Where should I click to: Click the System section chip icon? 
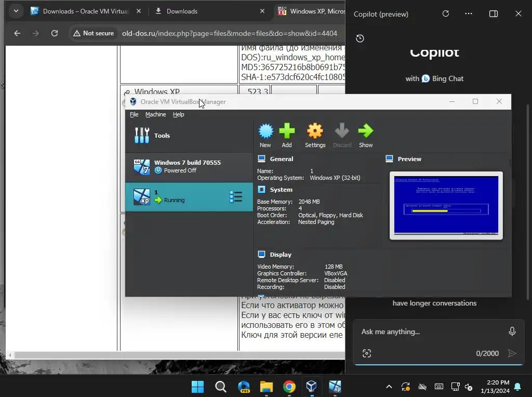point(262,190)
